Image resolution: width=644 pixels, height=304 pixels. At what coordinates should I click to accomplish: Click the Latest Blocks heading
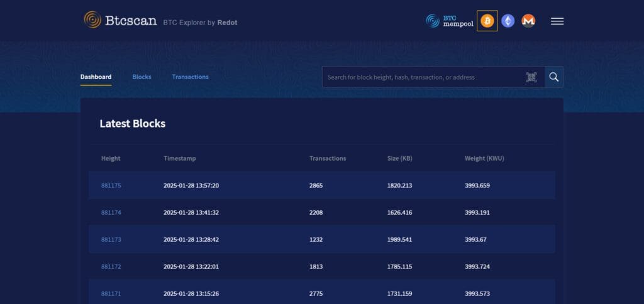coord(132,124)
